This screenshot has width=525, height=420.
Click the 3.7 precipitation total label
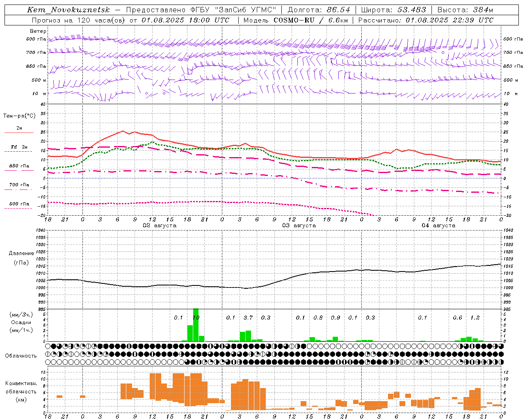pos(248,317)
